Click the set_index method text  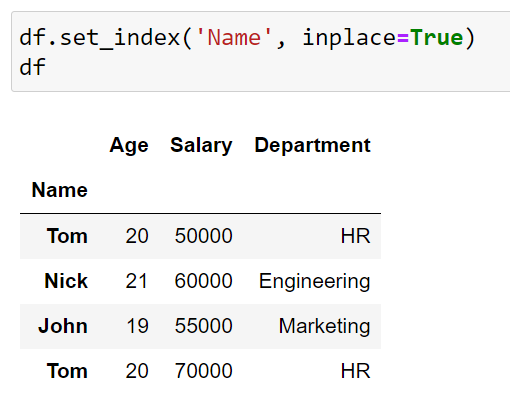click(120, 38)
